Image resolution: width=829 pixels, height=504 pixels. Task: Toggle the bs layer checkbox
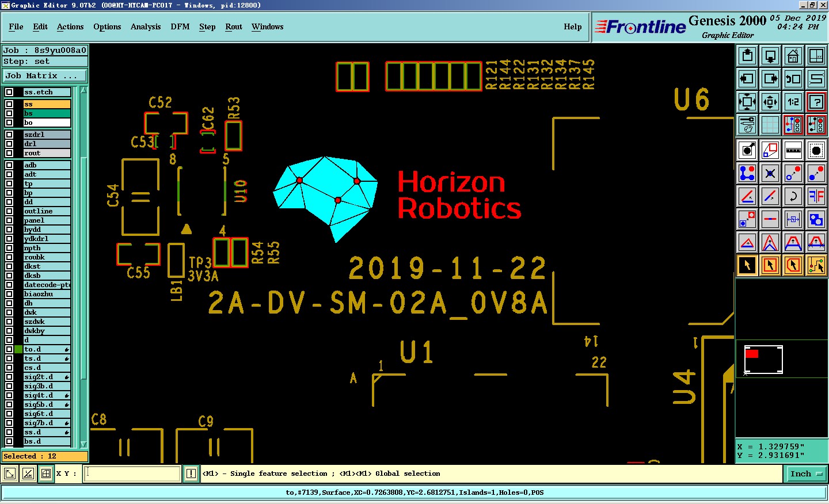tap(9, 113)
